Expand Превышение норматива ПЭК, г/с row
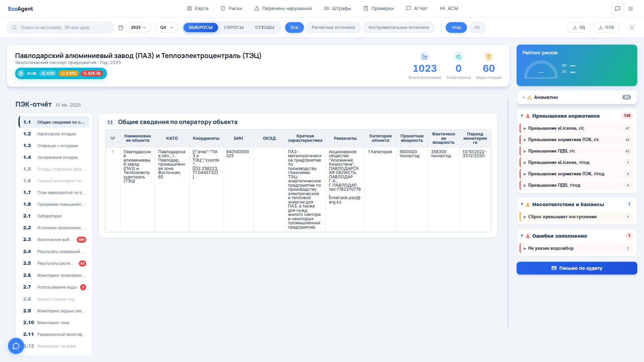This screenshot has width=644, height=362. [x=577, y=140]
